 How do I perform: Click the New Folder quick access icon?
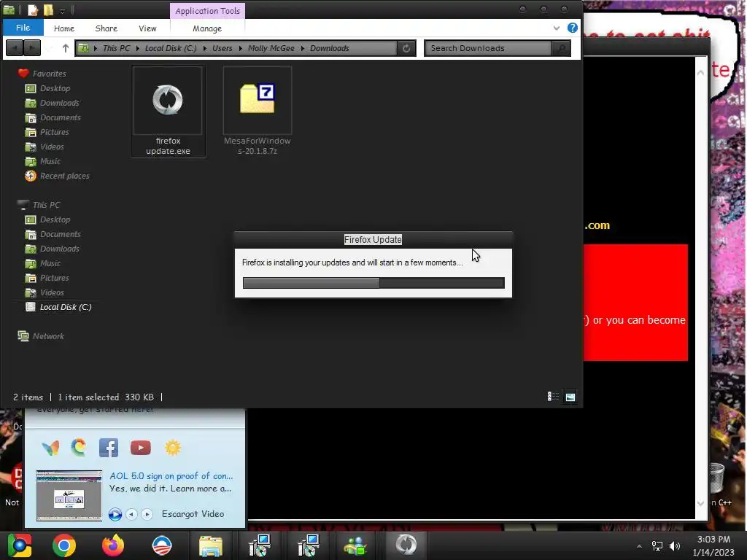tap(48, 10)
